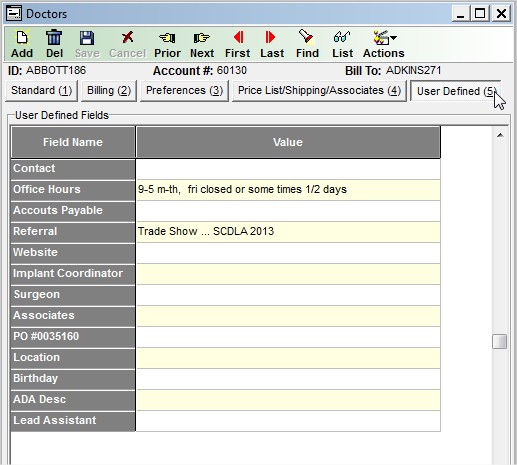Click the Contact value field
Image resolution: width=517 pixels, height=465 pixels.
tap(288, 169)
